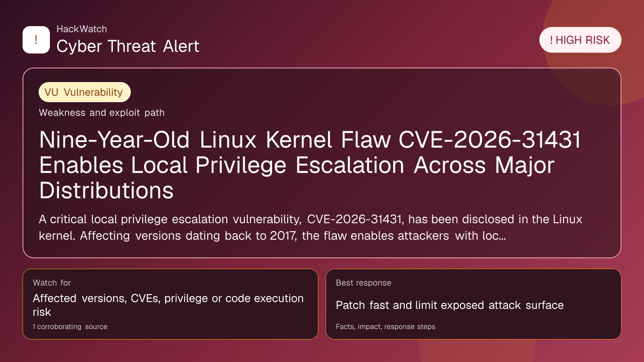Click the 'Watch for' card label

[x=52, y=283]
